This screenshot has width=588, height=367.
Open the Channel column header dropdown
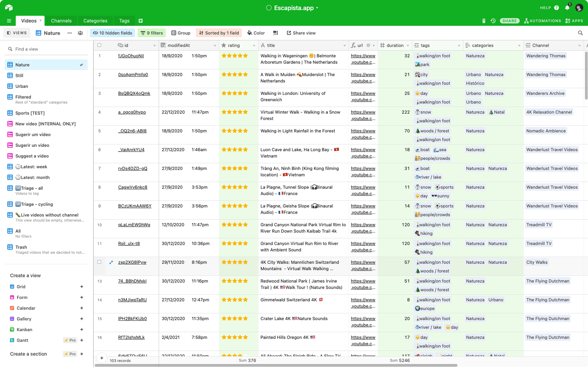click(x=579, y=46)
